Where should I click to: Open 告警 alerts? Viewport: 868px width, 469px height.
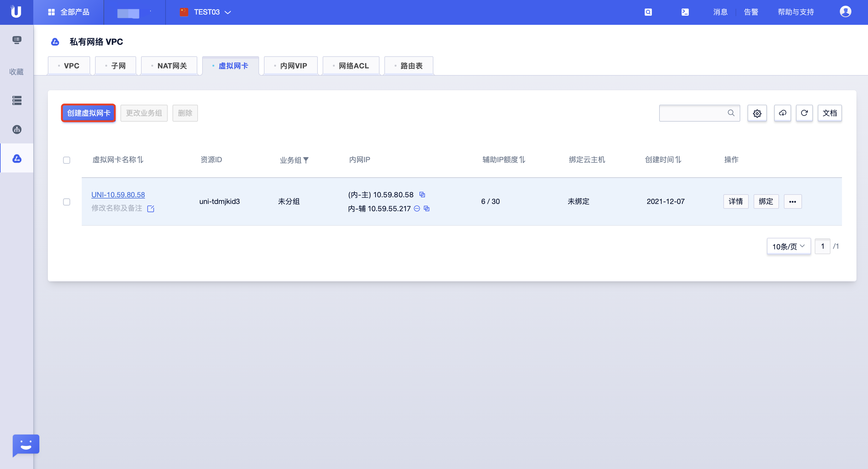(751, 12)
